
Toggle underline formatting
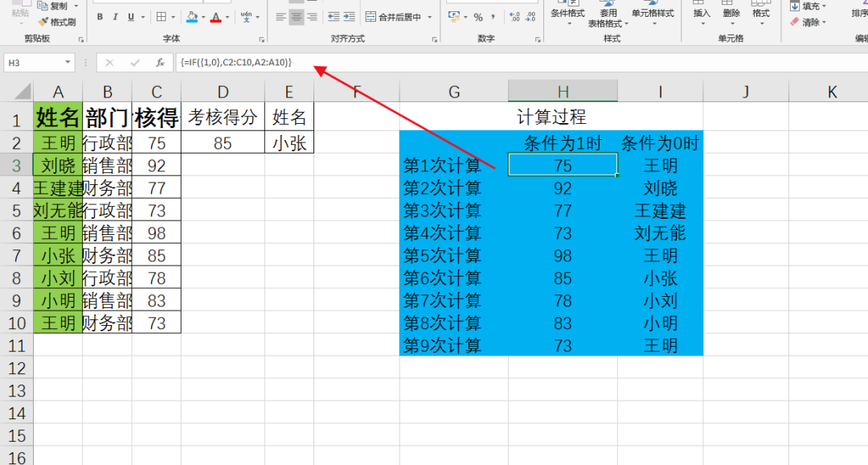point(130,17)
